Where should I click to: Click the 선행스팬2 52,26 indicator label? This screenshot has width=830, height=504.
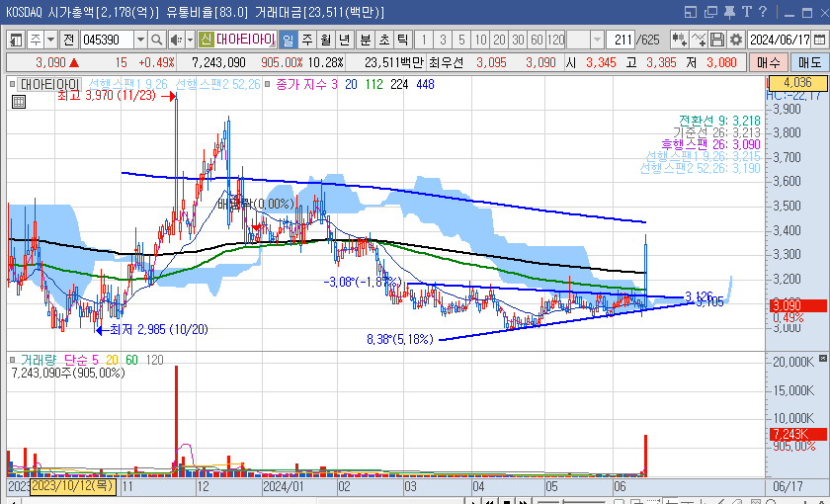pos(217,84)
